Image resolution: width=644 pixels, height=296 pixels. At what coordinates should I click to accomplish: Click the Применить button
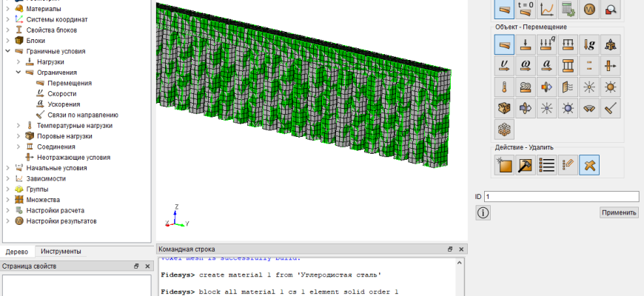619,212
